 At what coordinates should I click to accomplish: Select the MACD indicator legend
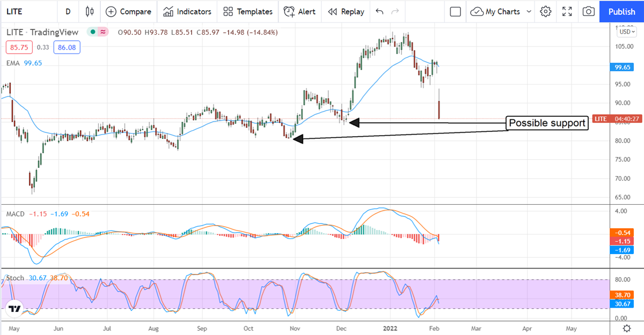coord(48,214)
